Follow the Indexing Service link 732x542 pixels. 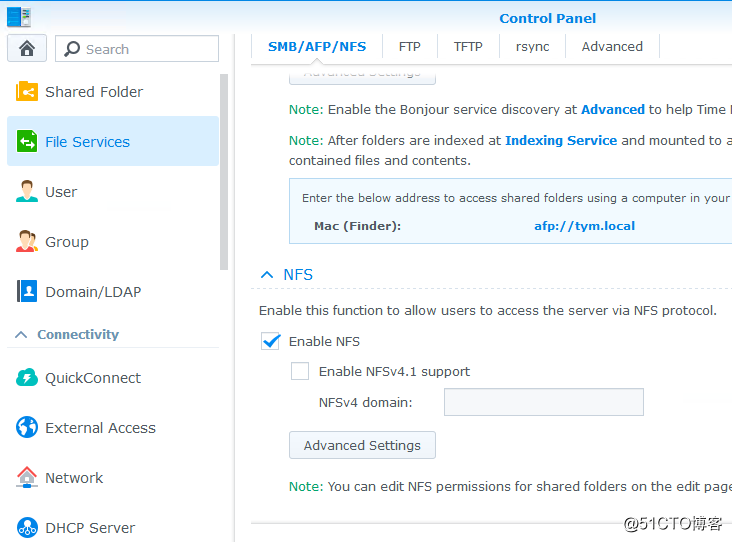(561, 141)
